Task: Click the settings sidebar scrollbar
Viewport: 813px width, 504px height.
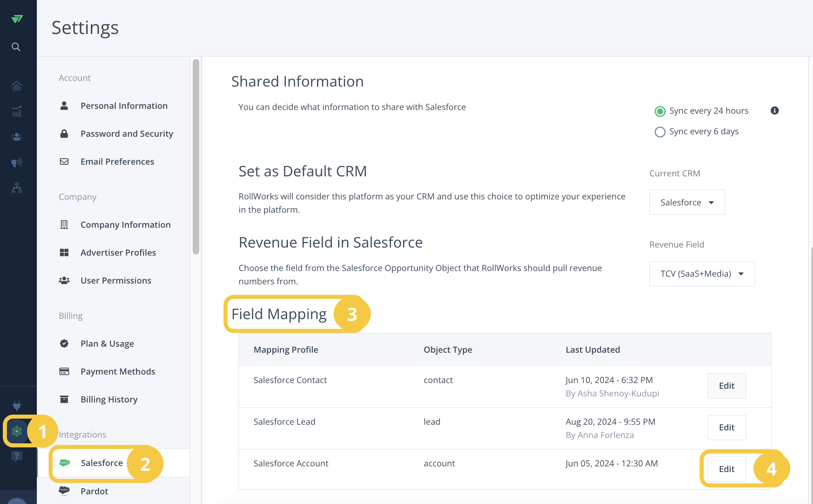Action: pos(196,157)
